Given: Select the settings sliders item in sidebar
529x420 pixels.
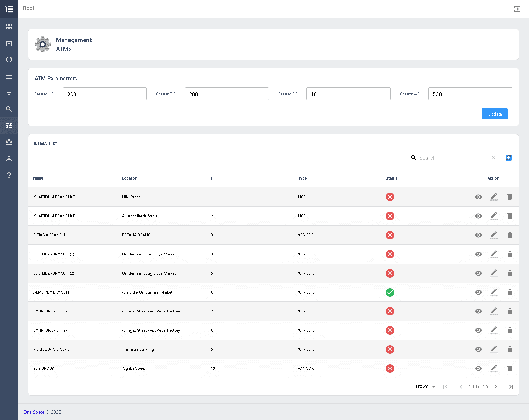Looking at the screenshot, I should coord(9,125).
